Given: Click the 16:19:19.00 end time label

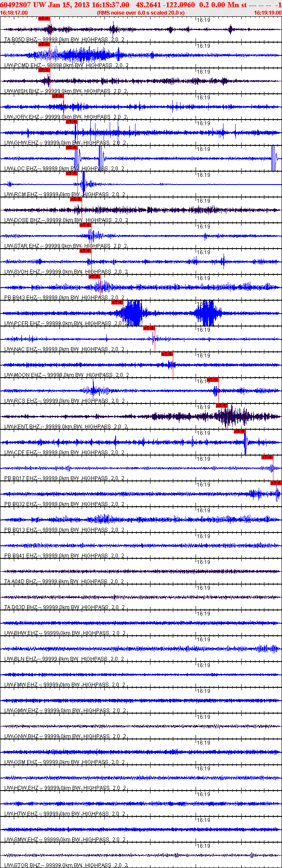Looking at the screenshot, I should [267, 13].
